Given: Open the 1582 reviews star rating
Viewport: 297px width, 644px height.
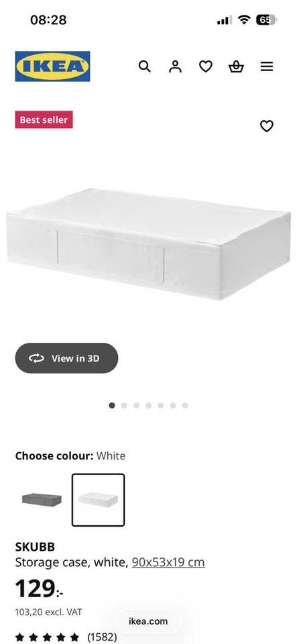Looking at the screenshot, I should tap(66, 638).
